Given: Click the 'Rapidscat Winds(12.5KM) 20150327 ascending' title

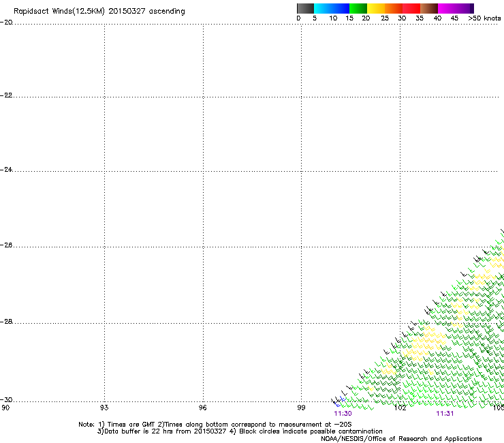Looking at the screenshot, I should click(99, 12).
